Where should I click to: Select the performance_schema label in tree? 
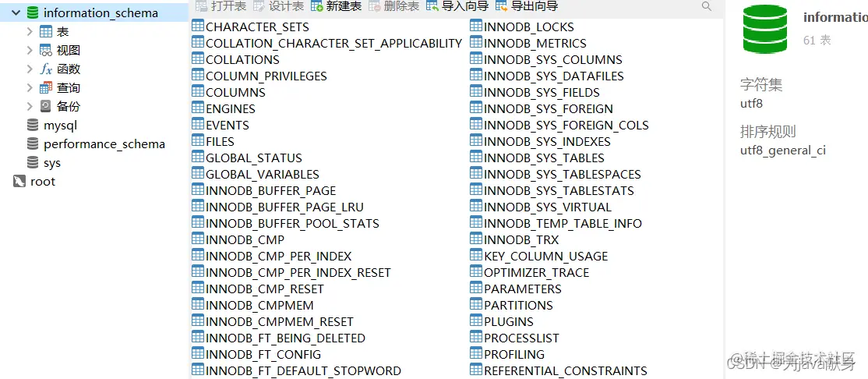pyautogui.click(x=104, y=144)
